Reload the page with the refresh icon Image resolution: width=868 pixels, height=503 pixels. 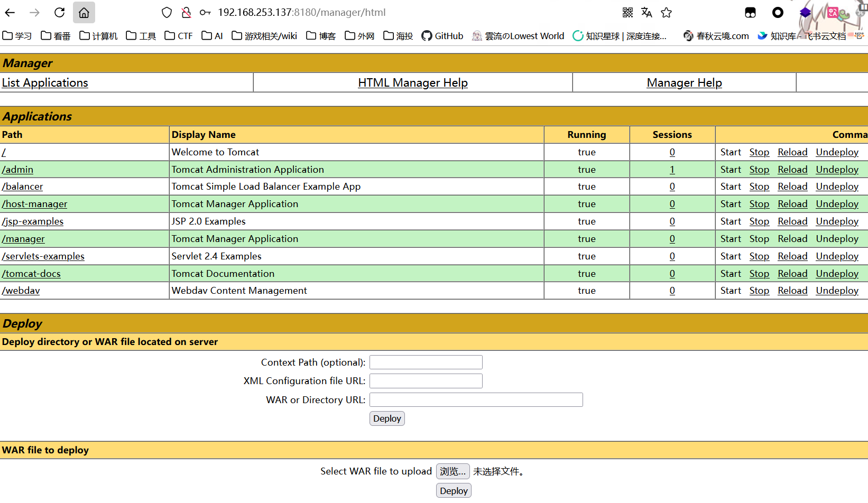point(60,12)
